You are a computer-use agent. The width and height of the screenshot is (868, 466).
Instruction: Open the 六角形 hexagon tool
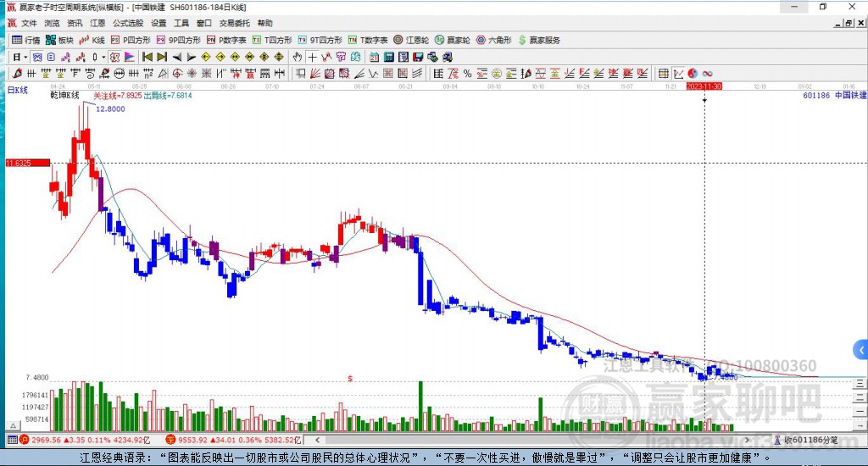[x=494, y=40]
